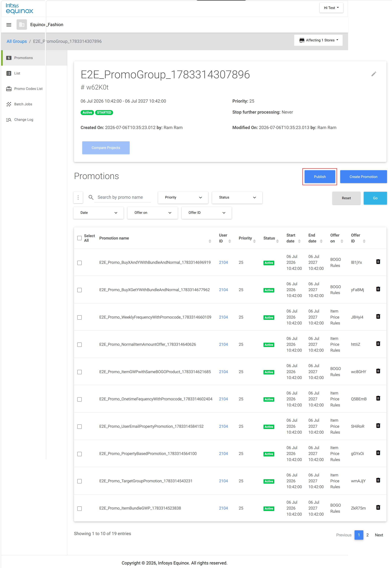The image size is (392, 568).
Task: Click the Publish button
Action: tap(320, 177)
